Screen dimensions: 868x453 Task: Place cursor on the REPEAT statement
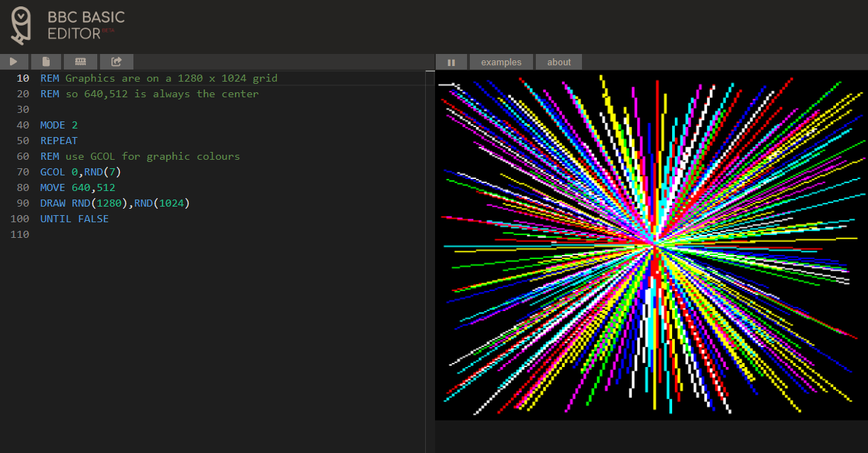[x=59, y=141]
